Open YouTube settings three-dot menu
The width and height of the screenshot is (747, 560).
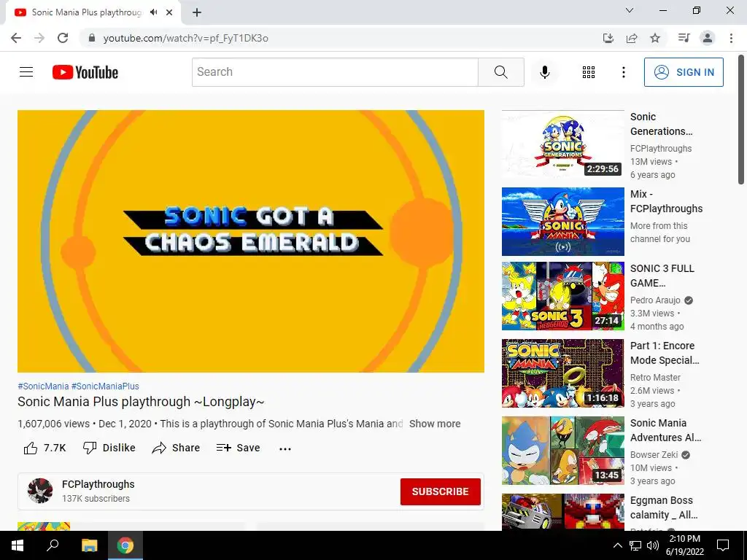pyautogui.click(x=623, y=72)
